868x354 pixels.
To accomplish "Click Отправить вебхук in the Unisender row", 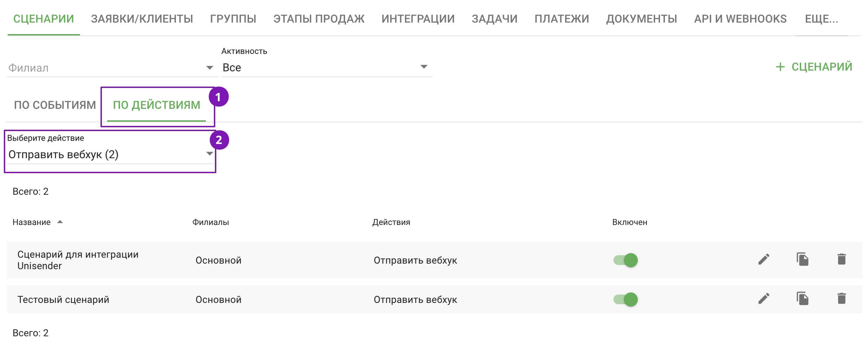I will click(415, 260).
